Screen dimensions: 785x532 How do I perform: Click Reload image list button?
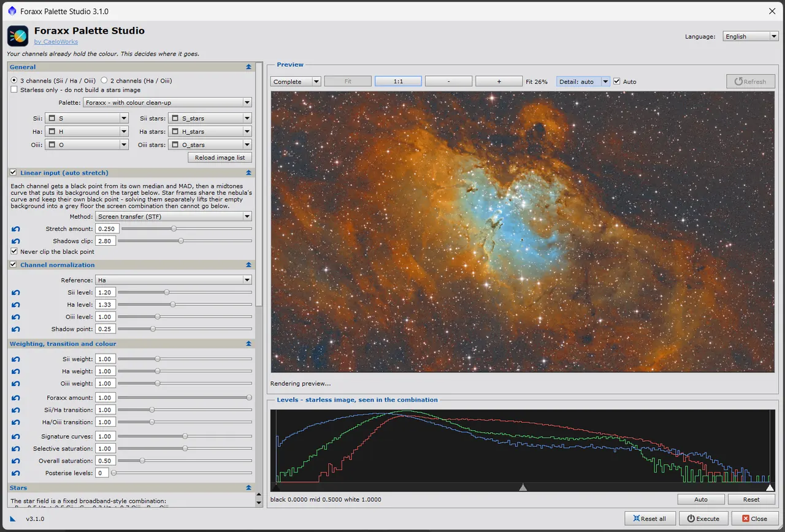point(220,158)
